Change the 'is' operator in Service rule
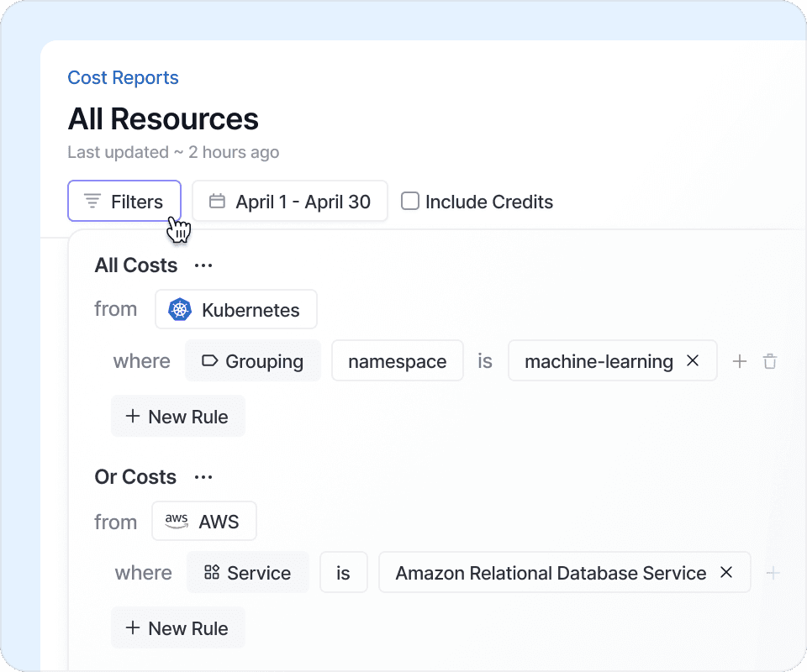The height and width of the screenshot is (672, 807). pyautogui.click(x=343, y=573)
